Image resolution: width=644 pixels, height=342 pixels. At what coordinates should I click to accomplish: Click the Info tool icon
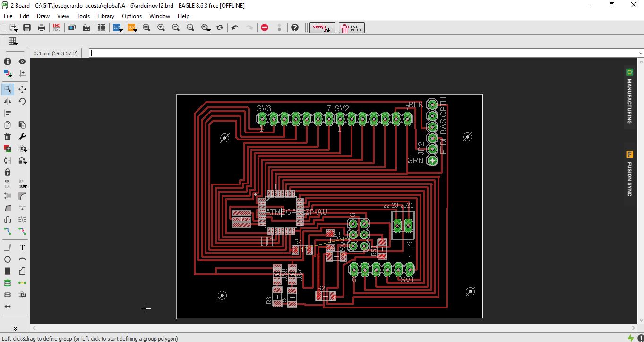(x=8, y=61)
